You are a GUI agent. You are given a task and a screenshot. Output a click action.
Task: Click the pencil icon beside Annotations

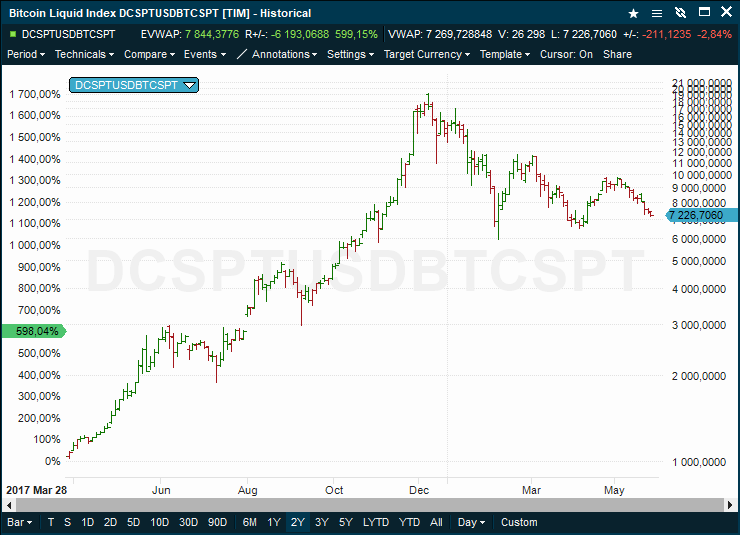[x=241, y=54]
